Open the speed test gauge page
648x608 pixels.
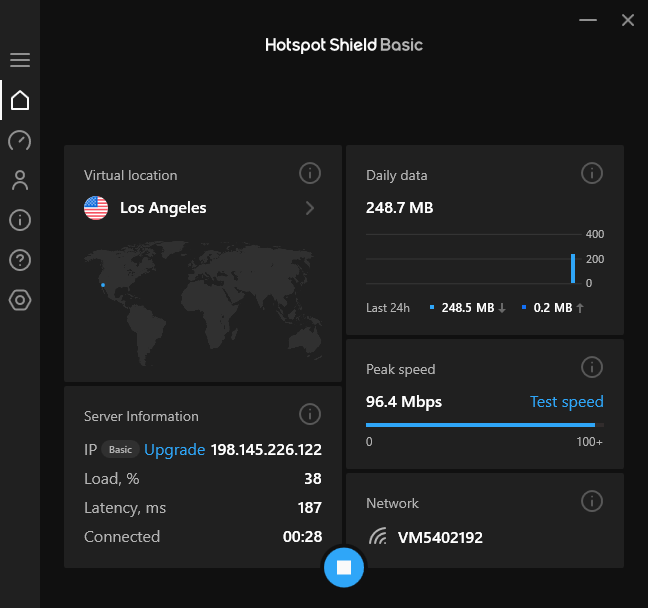pyautogui.click(x=20, y=141)
